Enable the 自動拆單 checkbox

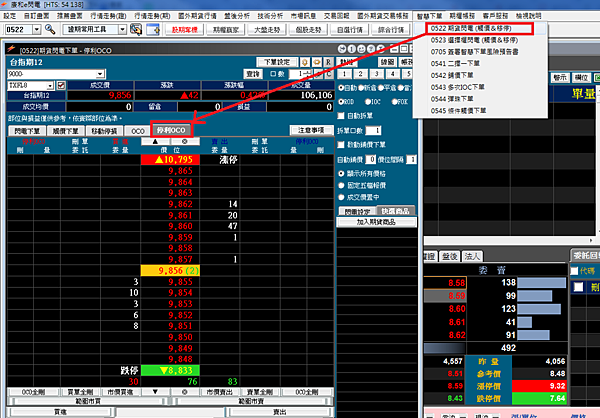(x=341, y=116)
